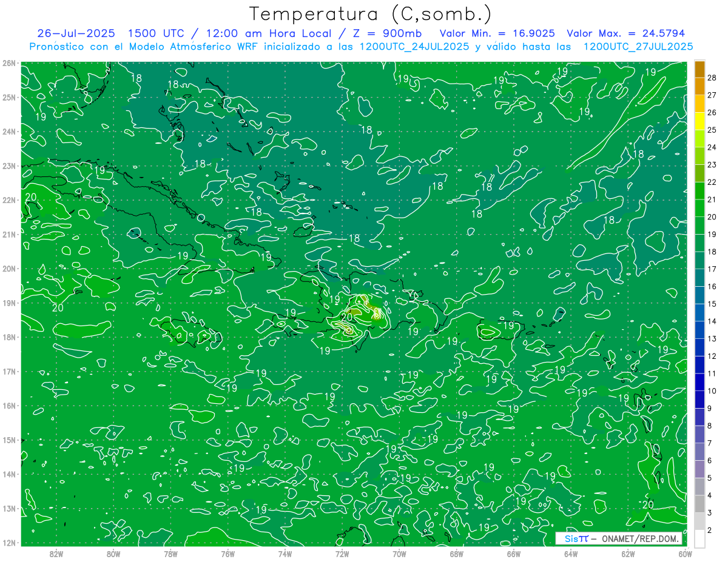728x562 pixels.
Task: Click the 'Valor Min. = 16.9025' readout
Action: (497, 33)
